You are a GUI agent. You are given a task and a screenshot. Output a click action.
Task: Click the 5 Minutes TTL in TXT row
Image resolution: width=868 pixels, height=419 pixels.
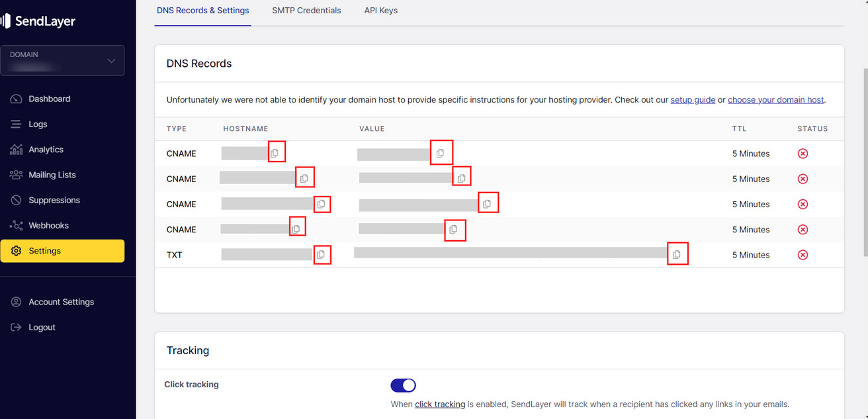tap(751, 255)
